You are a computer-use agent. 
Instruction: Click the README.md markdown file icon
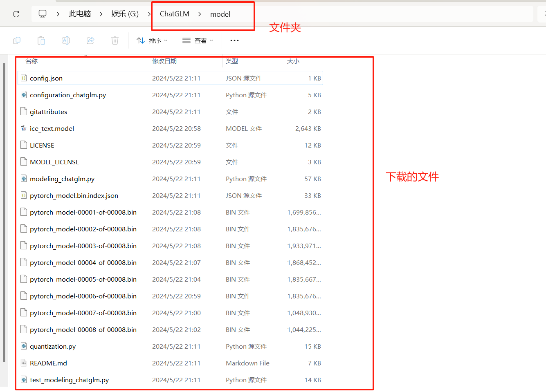[24, 363]
